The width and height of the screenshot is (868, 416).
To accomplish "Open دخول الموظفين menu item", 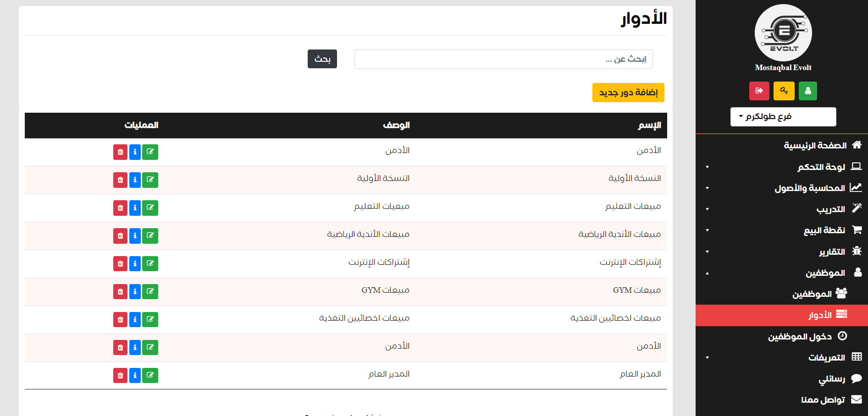I will tap(800, 337).
